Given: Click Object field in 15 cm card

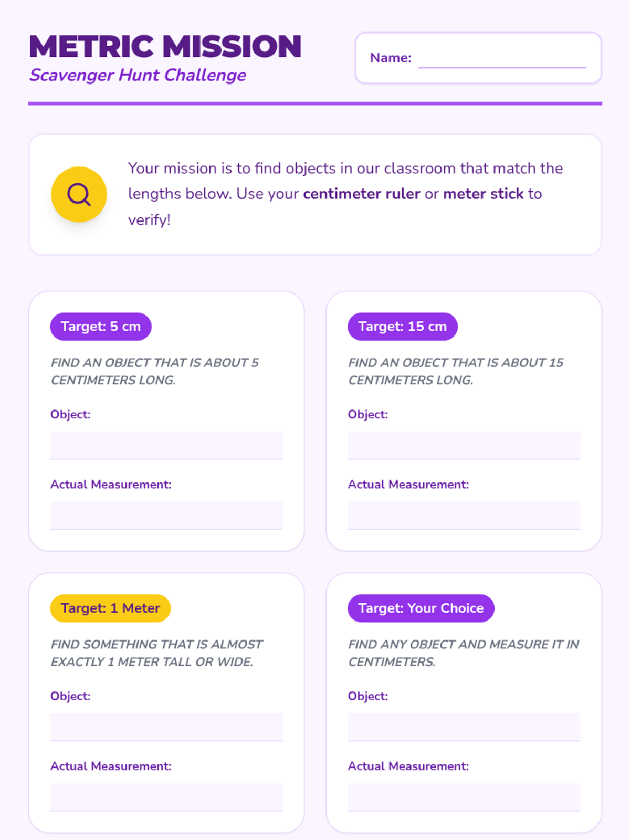Looking at the screenshot, I should (464, 445).
